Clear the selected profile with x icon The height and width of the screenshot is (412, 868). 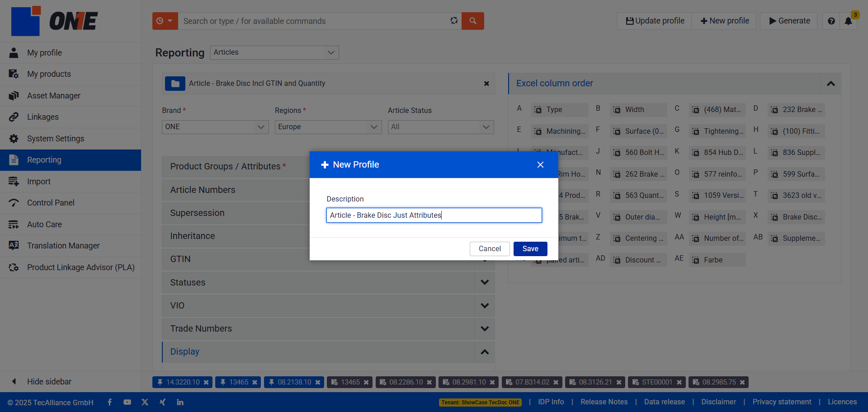tap(486, 84)
